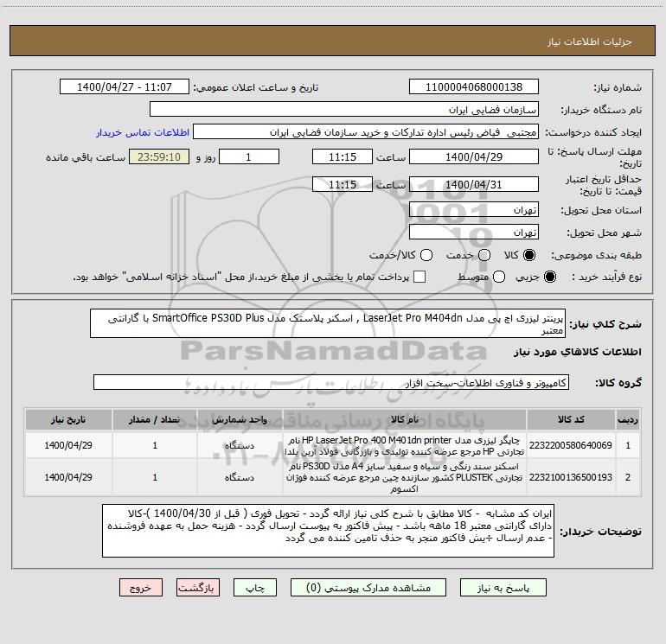
Task: Click the نام کالا column header
Action: (x=405, y=420)
